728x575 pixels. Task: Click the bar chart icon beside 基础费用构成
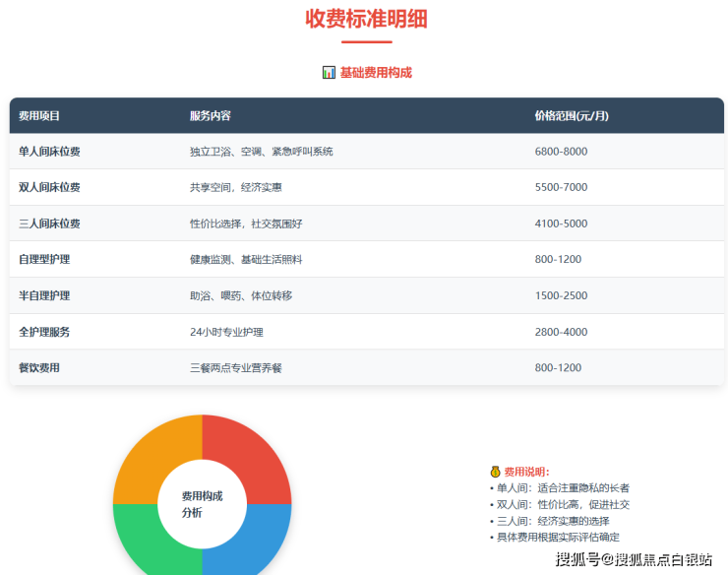coord(329,73)
